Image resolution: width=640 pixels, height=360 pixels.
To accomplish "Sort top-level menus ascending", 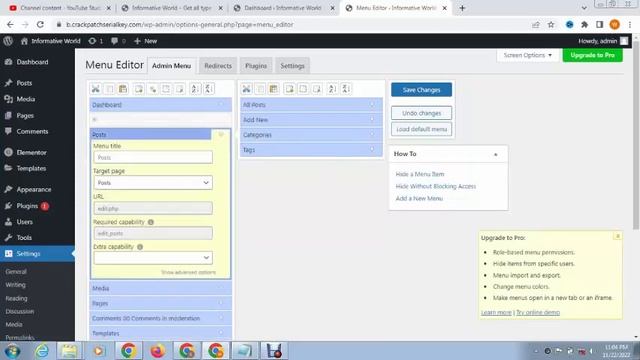I will 196,89.
